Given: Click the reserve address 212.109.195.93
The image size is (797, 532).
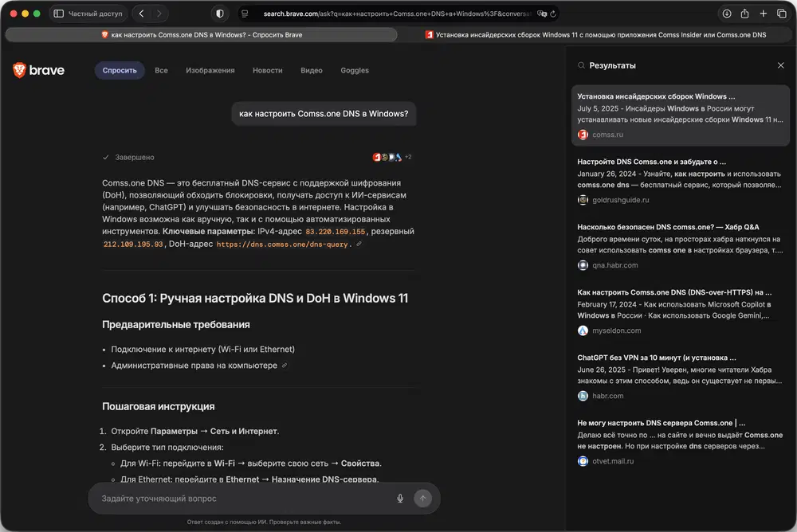Looking at the screenshot, I should pos(133,244).
